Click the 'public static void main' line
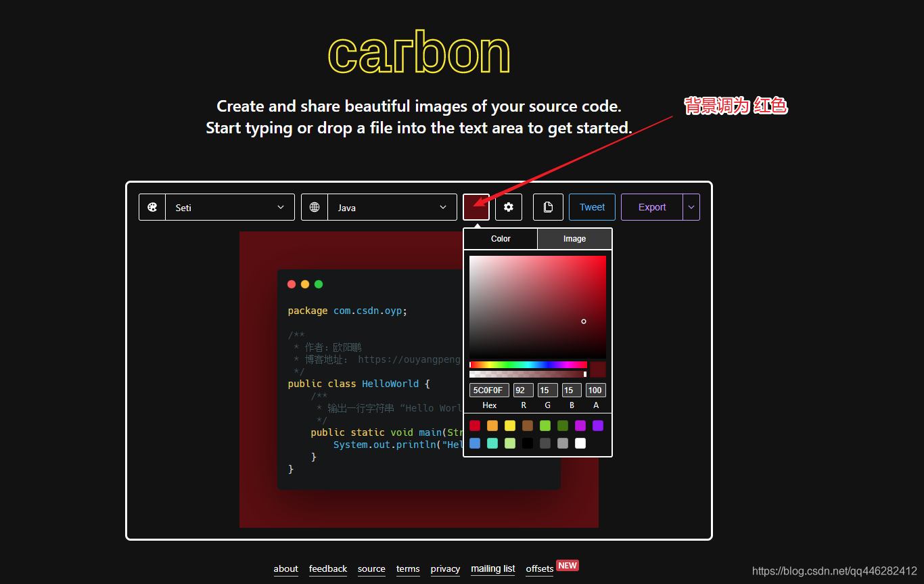This screenshot has width=924, height=584. tap(386, 432)
